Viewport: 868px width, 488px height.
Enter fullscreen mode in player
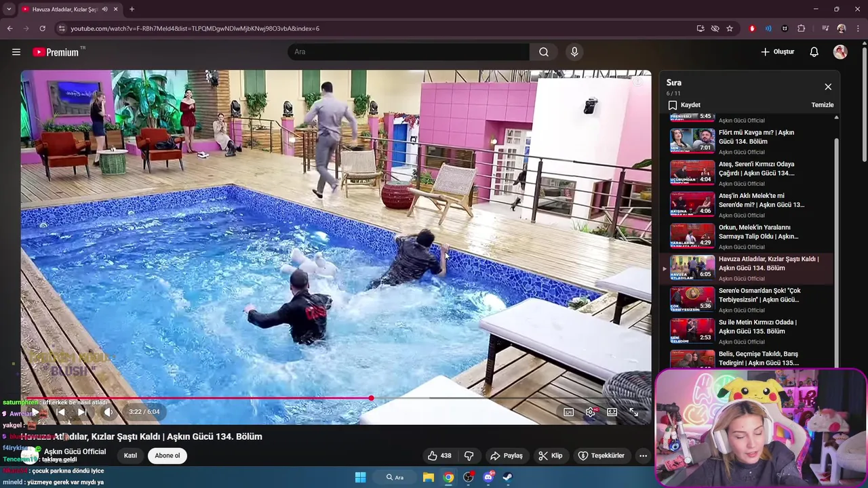(x=633, y=412)
